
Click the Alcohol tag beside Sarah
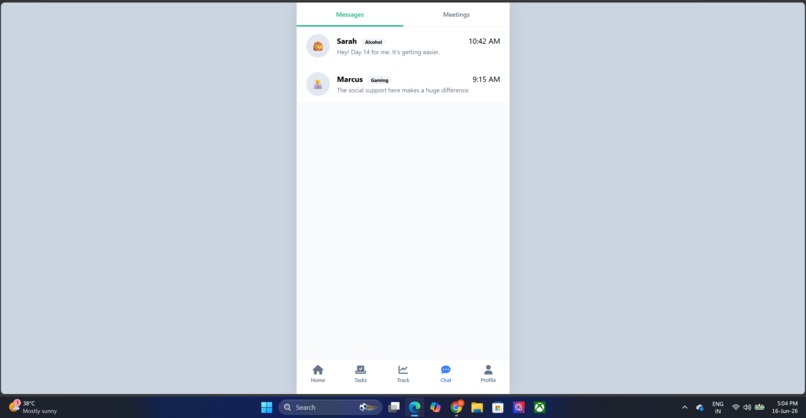[373, 42]
